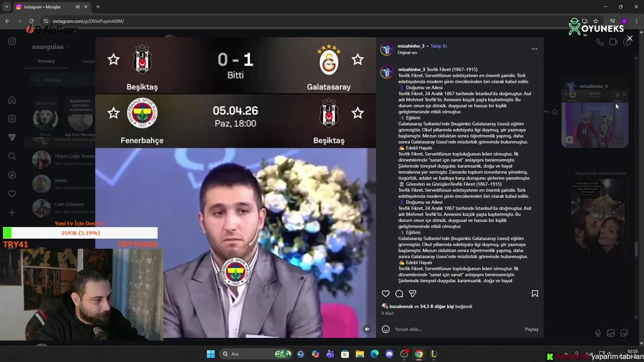
Task: Favorite Beşiktaş star in the 05.04.26 match row
Action: coord(358,113)
